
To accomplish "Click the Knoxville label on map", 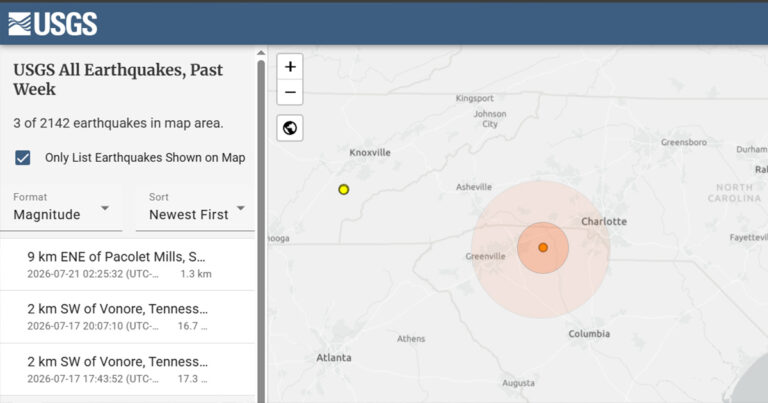I will click(x=370, y=153).
